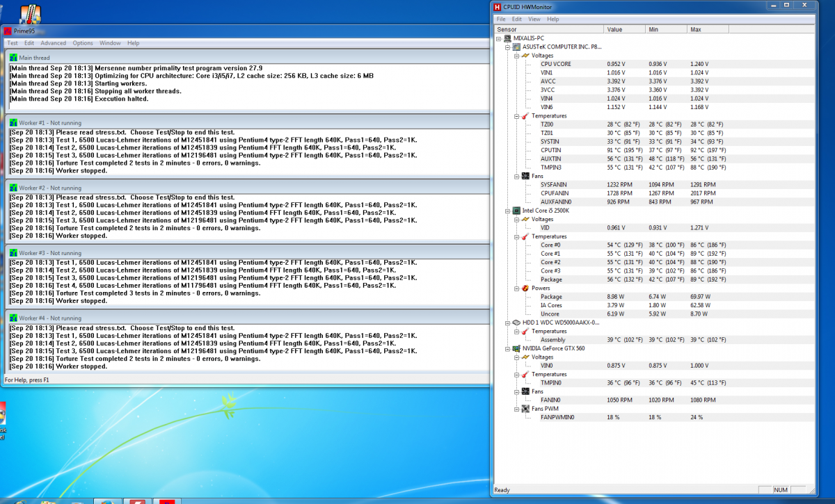This screenshot has width=835, height=504.
Task: Open the Edit menu in Prime95
Action: (29, 43)
